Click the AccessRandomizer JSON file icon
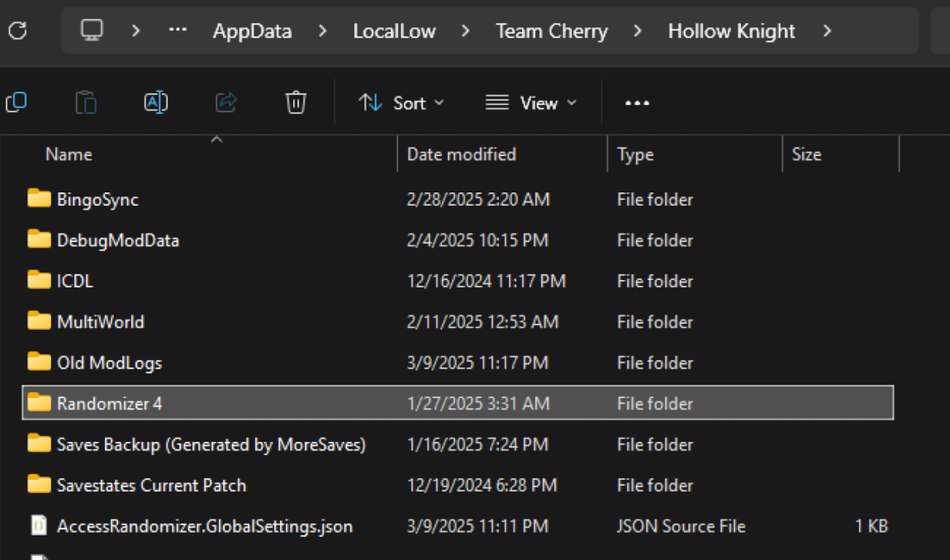Image resolution: width=950 pixels, height=560 pixels. (39, 525)
